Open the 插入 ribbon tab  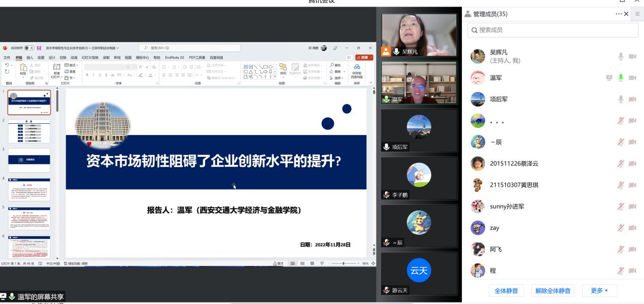click(30, 58)
